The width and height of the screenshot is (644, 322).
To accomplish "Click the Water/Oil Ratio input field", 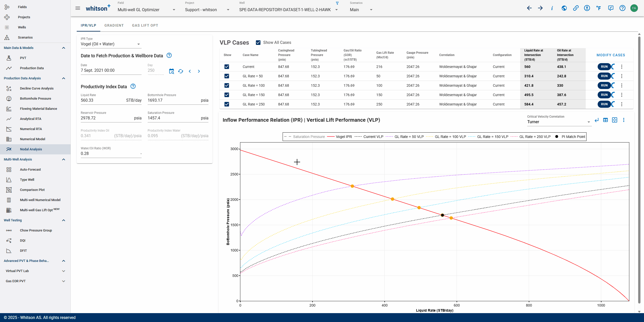I will 111,154.
